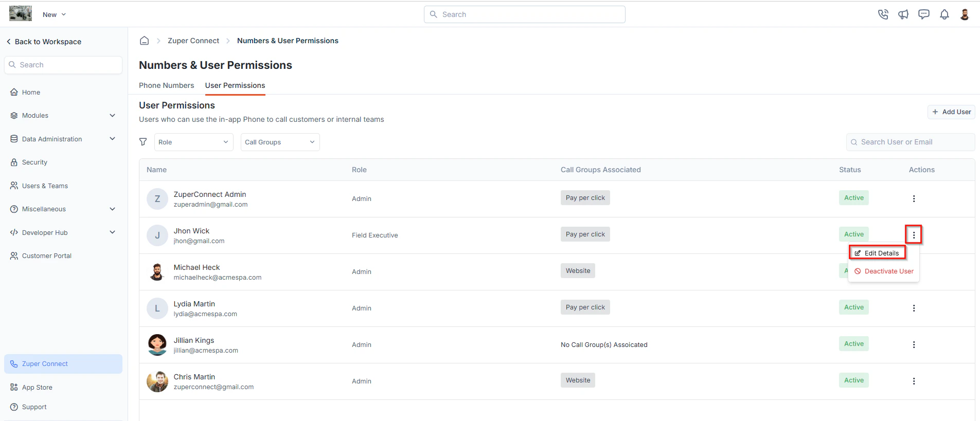The width and height of the screenshot is (980, 421).
Task: Click the Users & Teams sidebar icon
Action: coord(14,186)
